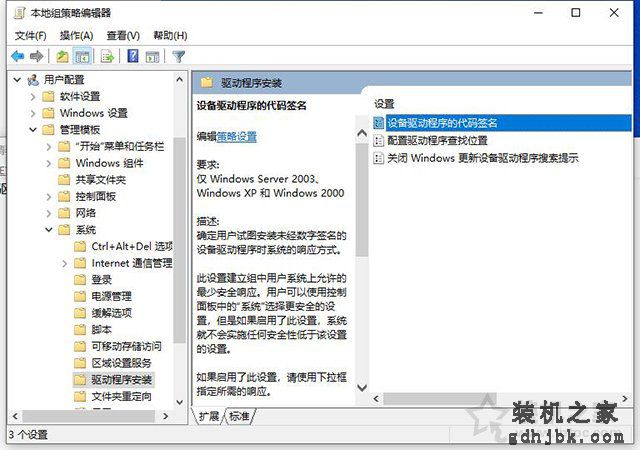Screen dimensions: 640x450
Task: Select 关闭 Windows 更新设备驱动程序搜索提示 setting
Action: tap(482, 158)
